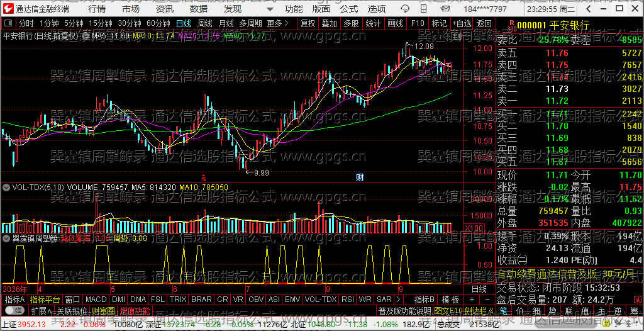This screenshot has width=644, height=331.
Task: Apply the BRAR indicator
Action: click(x=201, y=299)
